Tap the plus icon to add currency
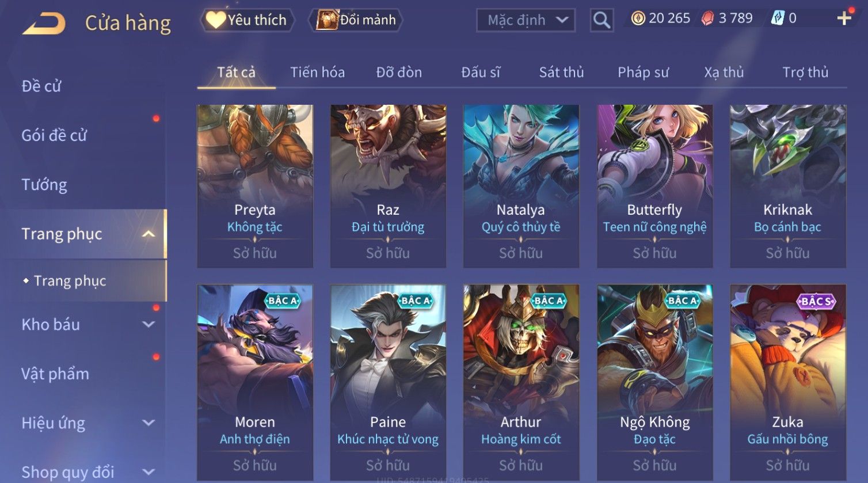Viewport: 868px width, 483px height. [x=844, y=19]
